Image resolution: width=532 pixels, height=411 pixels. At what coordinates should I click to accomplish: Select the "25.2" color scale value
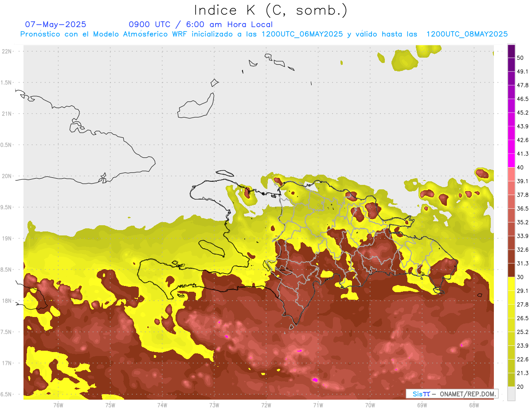523,332
